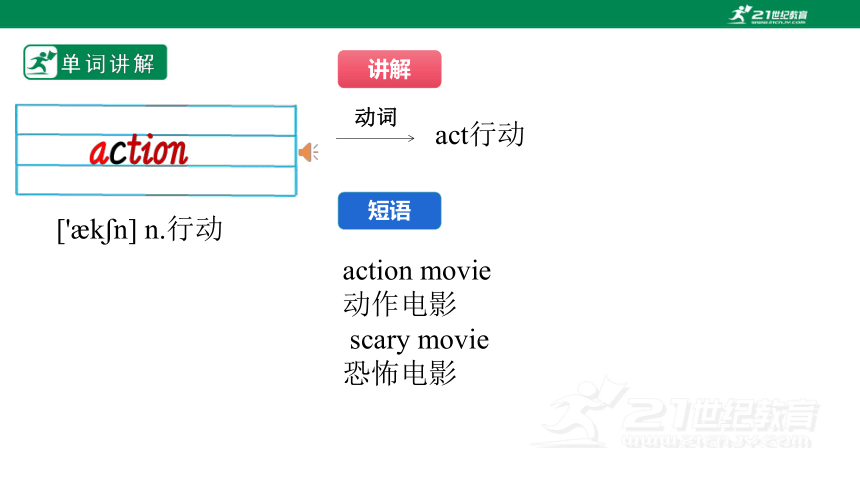Play the action pronunciation speaker icon
The width and height of the screenshot is (860, 484).
308,152
